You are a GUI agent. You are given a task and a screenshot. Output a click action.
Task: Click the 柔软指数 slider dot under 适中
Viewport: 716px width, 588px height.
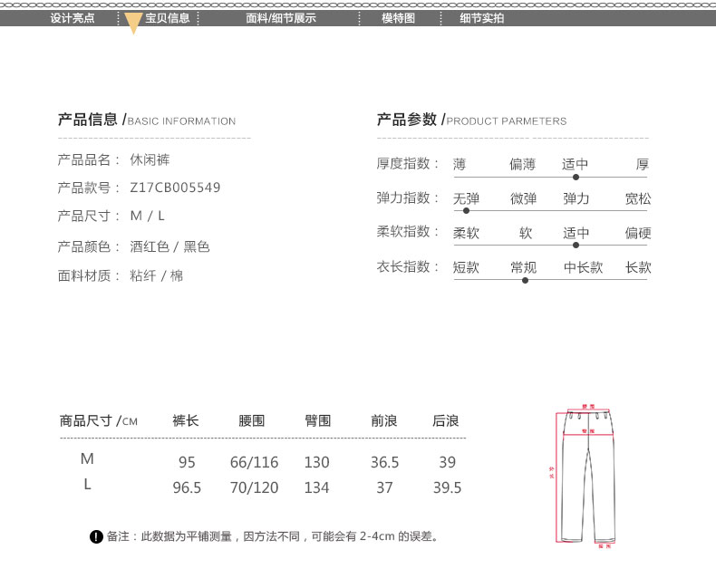576,246
